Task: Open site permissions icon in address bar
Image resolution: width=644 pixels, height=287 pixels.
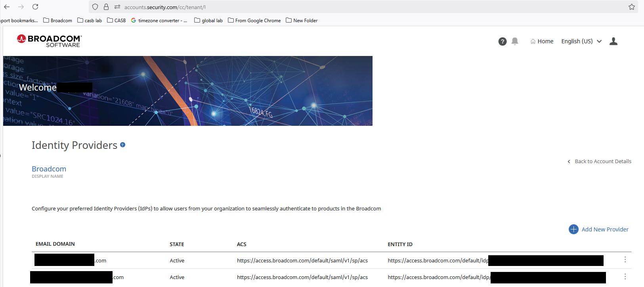Action: coord(117,7)
